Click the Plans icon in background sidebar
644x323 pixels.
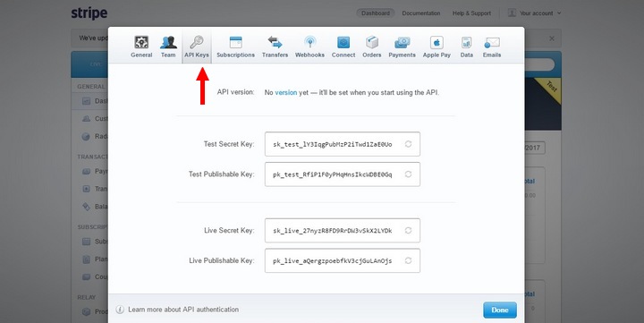tap(86, 259)
